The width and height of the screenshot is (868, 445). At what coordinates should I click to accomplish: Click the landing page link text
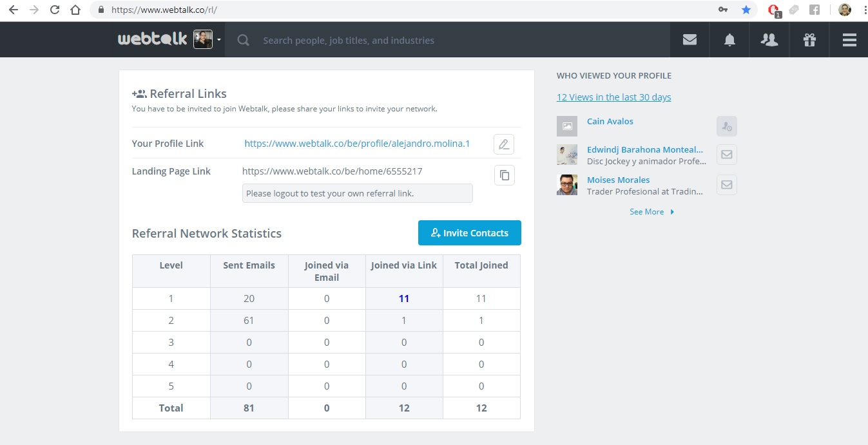(x=332, y=171)
